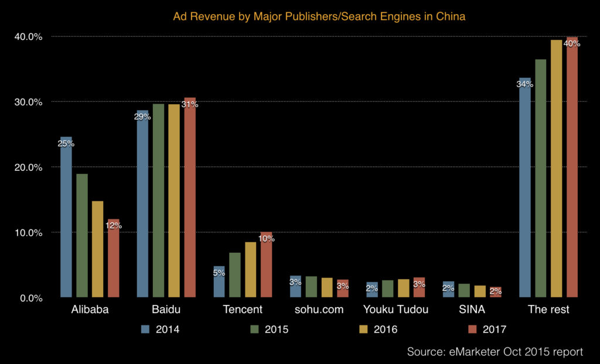
Task: Click the Alibaba category axis label
Action: coord(90,310)
